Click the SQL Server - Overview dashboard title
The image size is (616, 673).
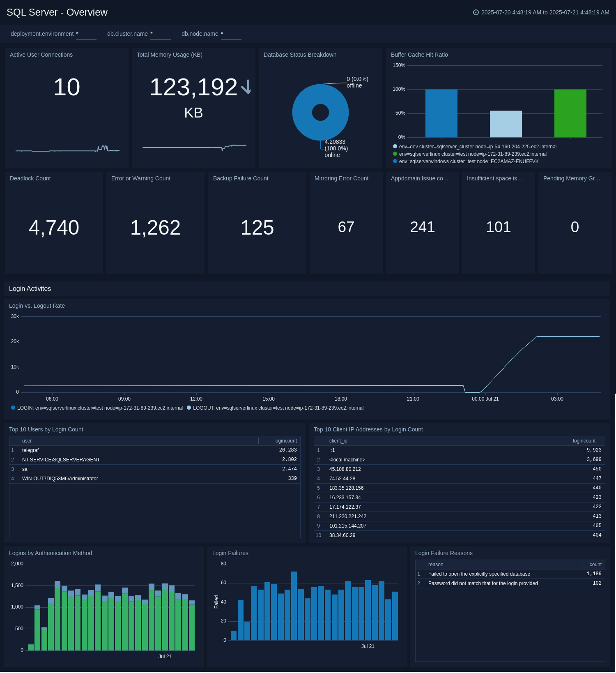pos(57,12)
